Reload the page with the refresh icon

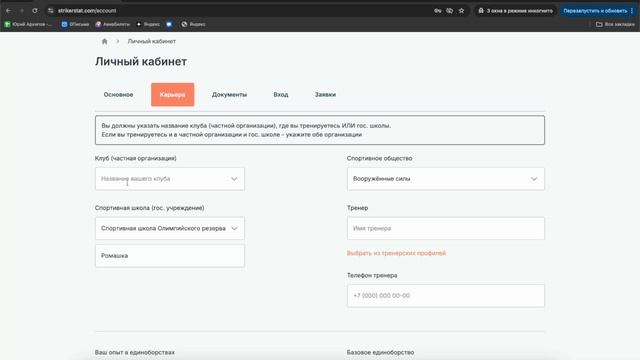pos(35,11)
